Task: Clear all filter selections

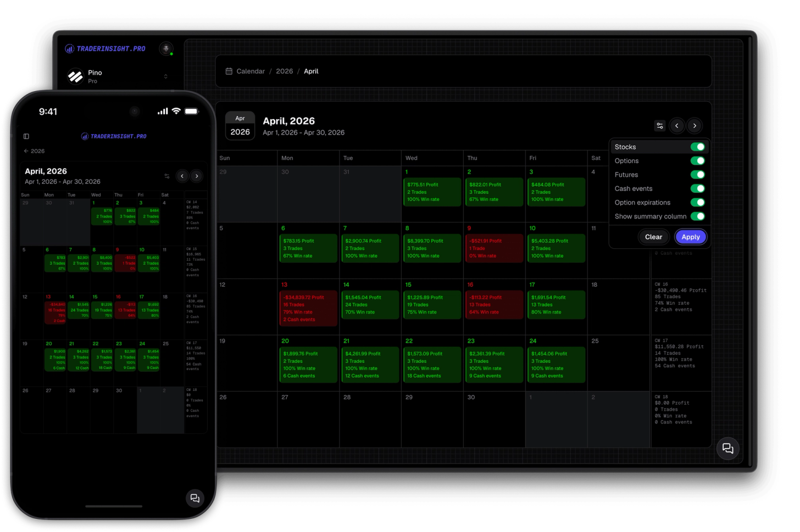Action: point(653,237)
